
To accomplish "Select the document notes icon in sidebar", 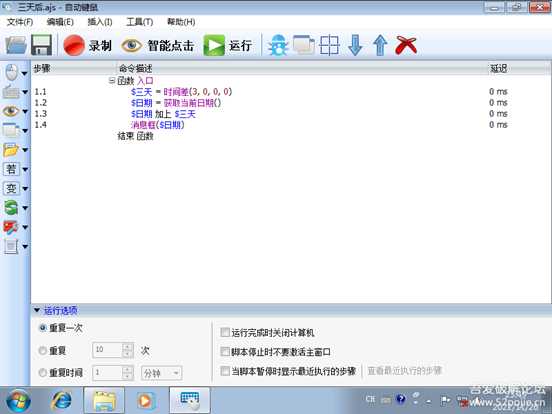I will [x=11, y=246].
